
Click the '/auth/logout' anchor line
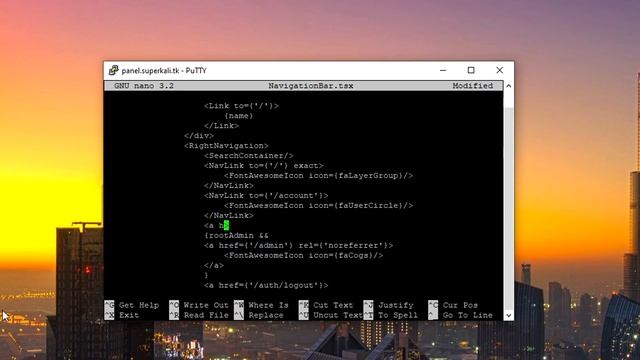click(266, 285)
